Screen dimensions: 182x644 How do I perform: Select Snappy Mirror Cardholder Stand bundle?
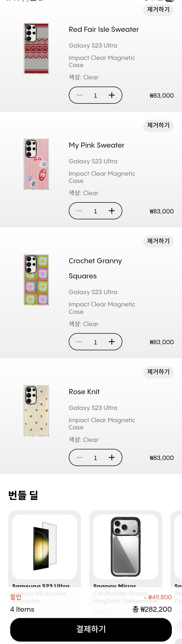pyautogui.click(x=126, y=547)
